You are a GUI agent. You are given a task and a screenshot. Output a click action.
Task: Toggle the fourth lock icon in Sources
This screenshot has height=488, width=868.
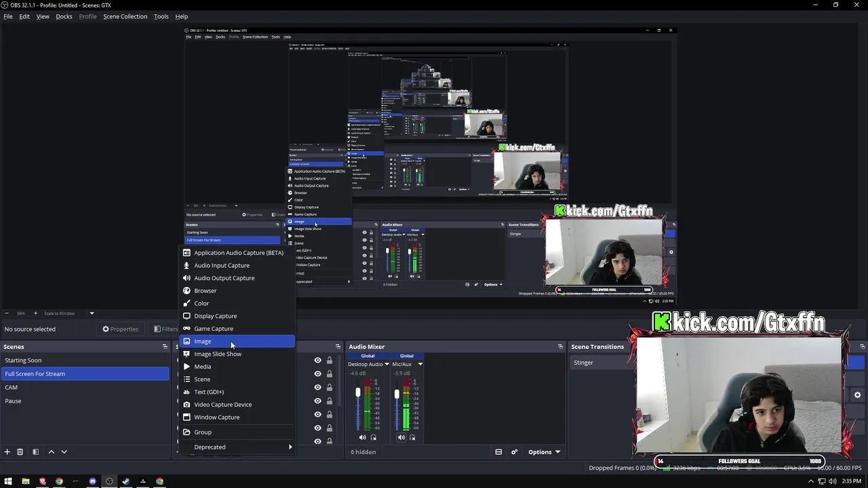tap(330, 401)
